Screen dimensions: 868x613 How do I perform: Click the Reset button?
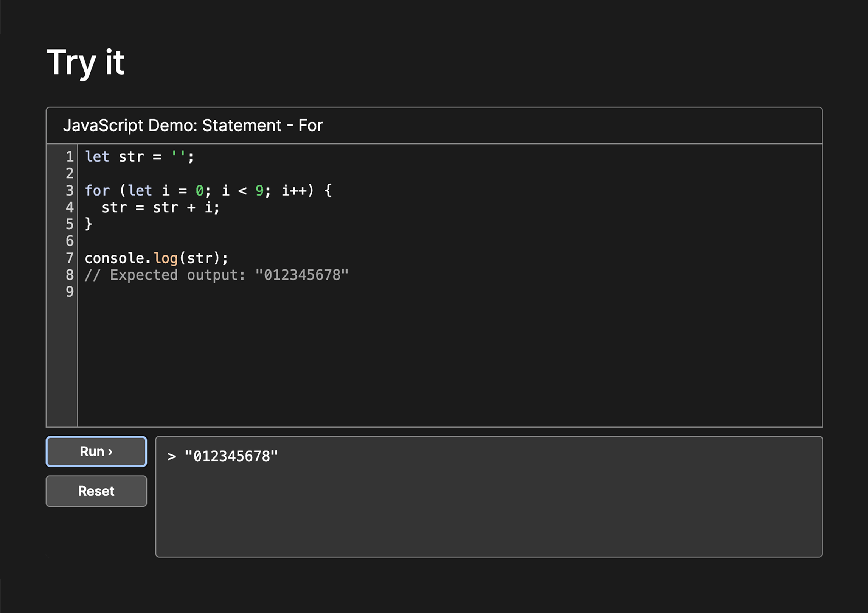point(96,491)
